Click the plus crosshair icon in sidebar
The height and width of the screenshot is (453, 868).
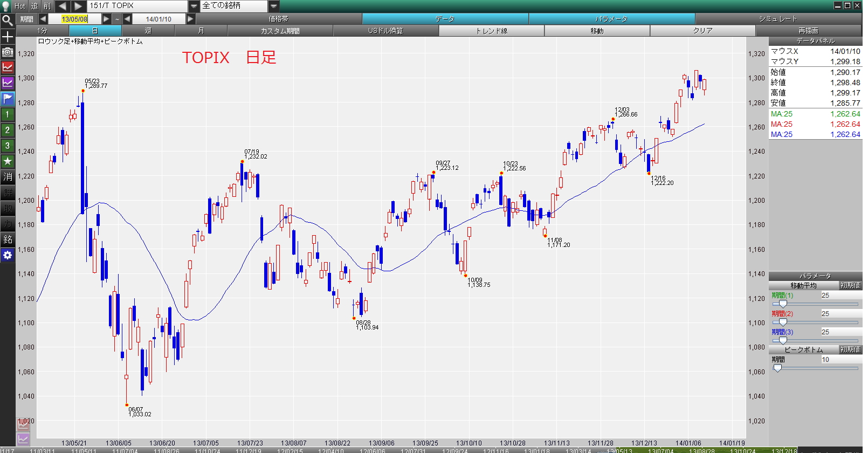pyautogui.click(x=8, y=37)
